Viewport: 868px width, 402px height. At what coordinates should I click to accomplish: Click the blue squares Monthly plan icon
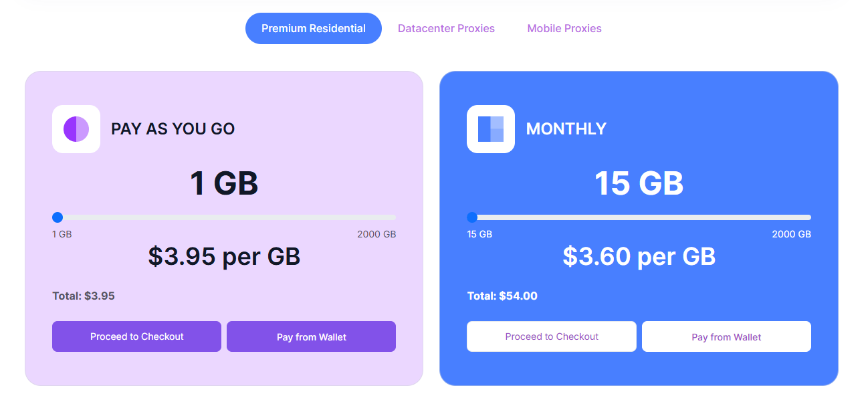491,129
